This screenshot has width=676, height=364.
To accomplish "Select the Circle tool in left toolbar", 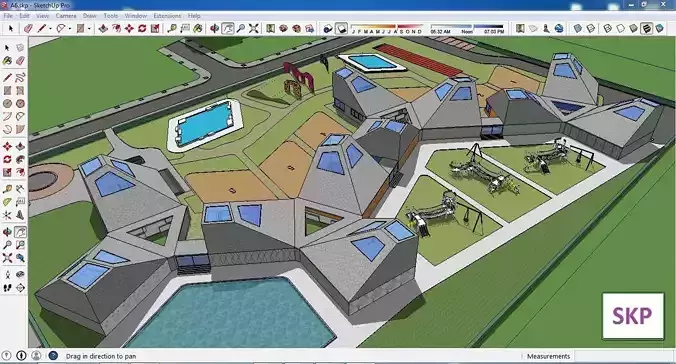I will coord(7,104).
